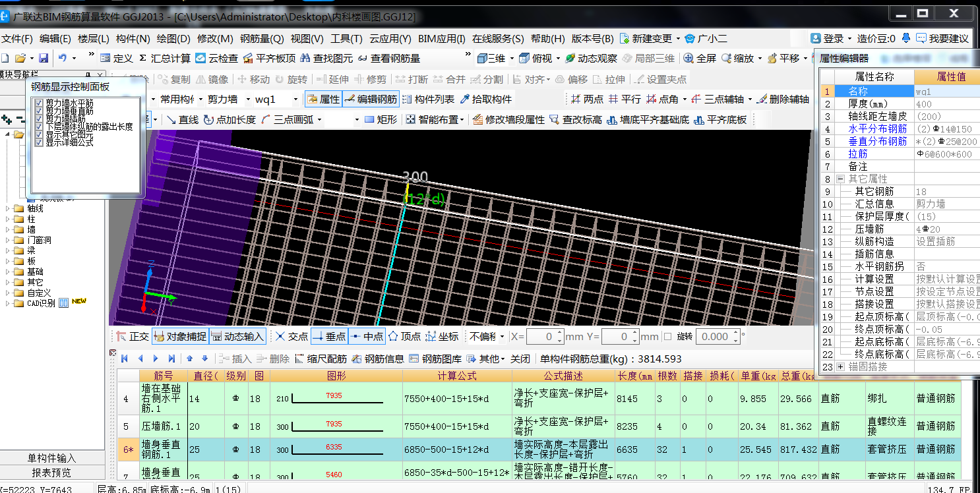Toggle 属性 properties panel button
The height and width of the screenshot is (493, 980).
[323, 99]
